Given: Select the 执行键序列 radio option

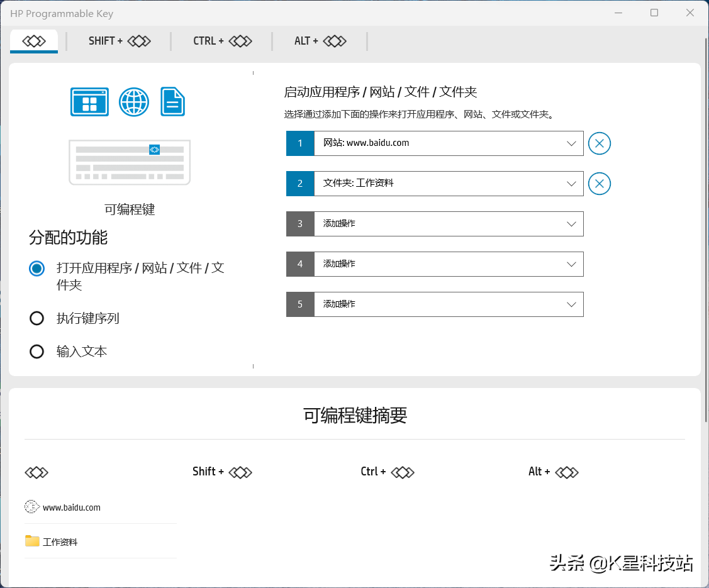Looking at the screenshot, I should click(36, 318).
